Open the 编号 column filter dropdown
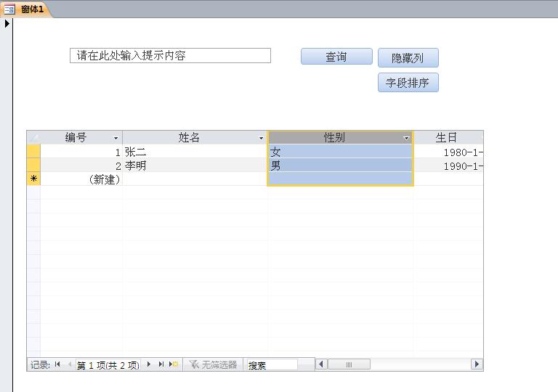The width and height of the screenshot is (558, 392). coord(116,138)
